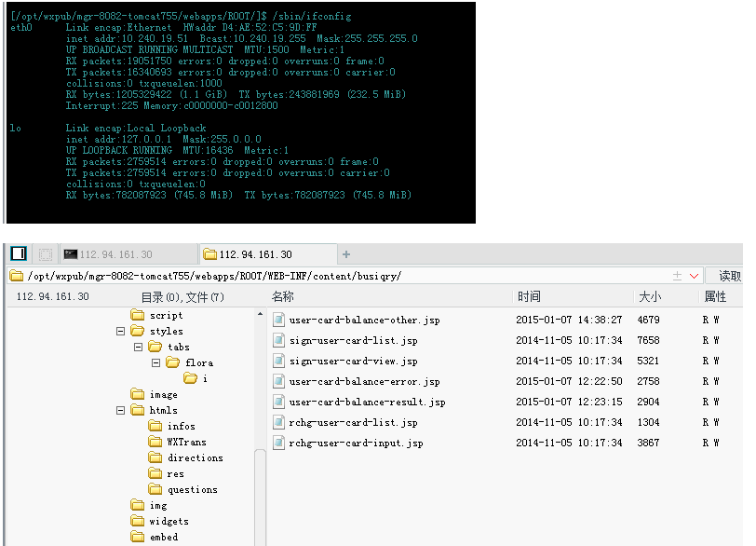Screen dimensions: 756x546
Task: Switch to the terminal tab 112.94.161.30
Action: coord(129,254)
